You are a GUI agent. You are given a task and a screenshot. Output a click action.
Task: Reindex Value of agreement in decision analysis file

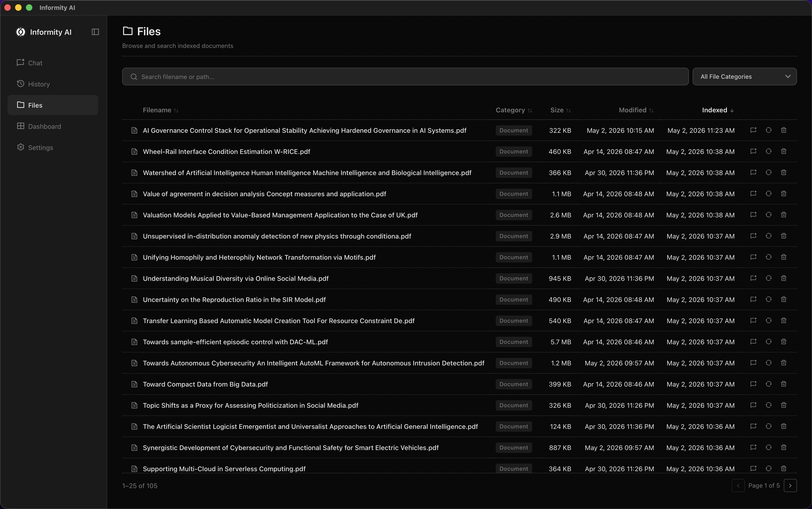[x=769, y=194]
